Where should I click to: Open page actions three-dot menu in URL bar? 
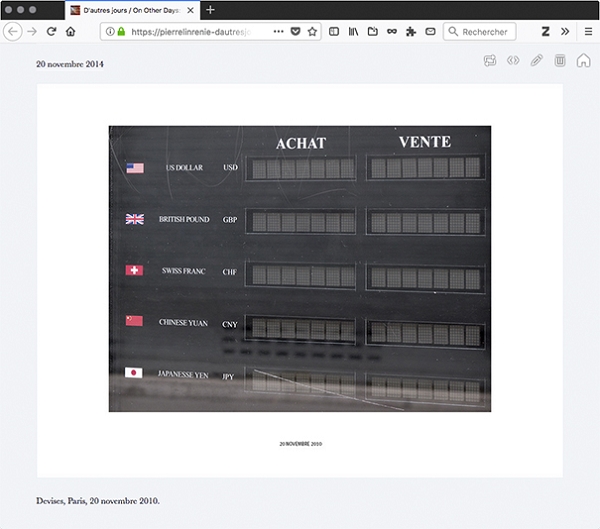[278, 32]
